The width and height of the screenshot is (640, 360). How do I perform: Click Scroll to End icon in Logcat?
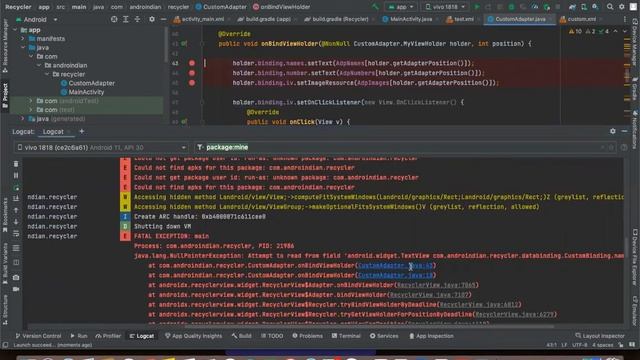[16, 198]
